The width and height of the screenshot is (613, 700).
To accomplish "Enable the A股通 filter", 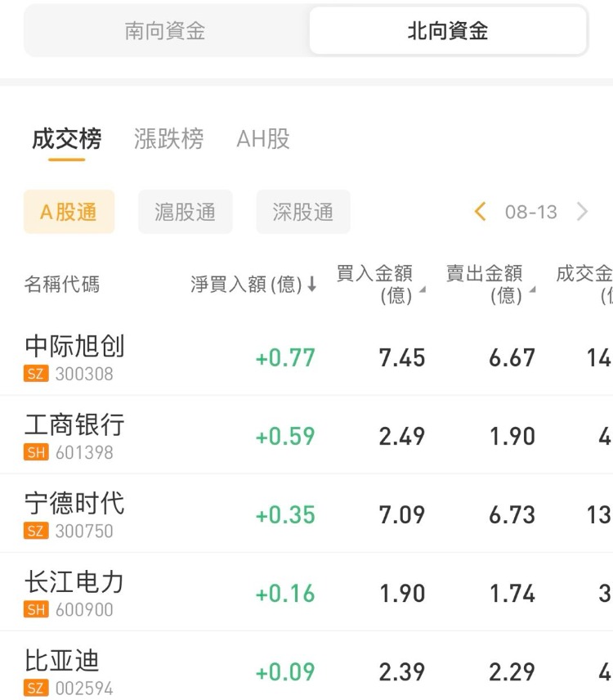I will click(x=69, y=212).
